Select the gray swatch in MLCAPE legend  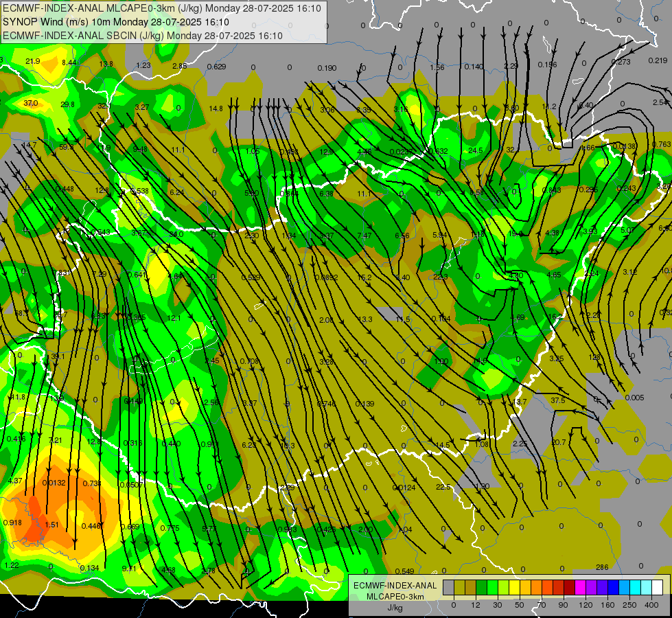[x=449, y=587]
